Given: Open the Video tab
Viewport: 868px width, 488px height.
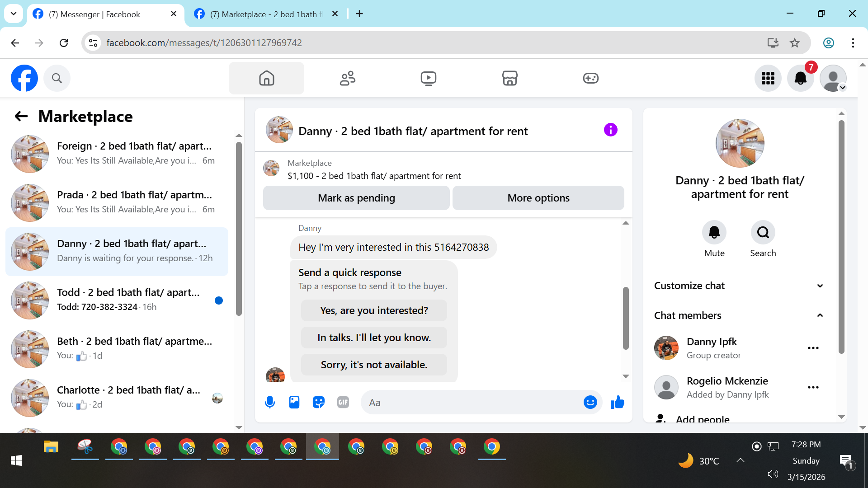Looking at the screenshot, I should tap(428, 78).
